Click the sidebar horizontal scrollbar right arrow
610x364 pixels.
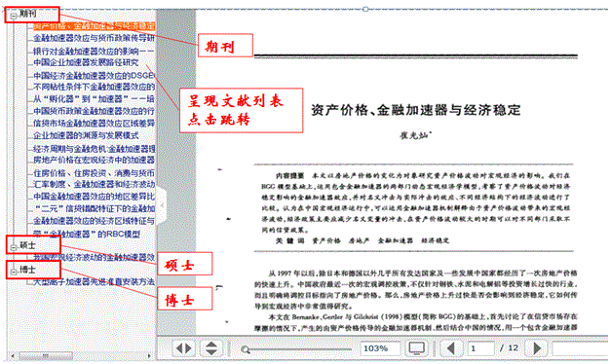[x=149, y=355]
